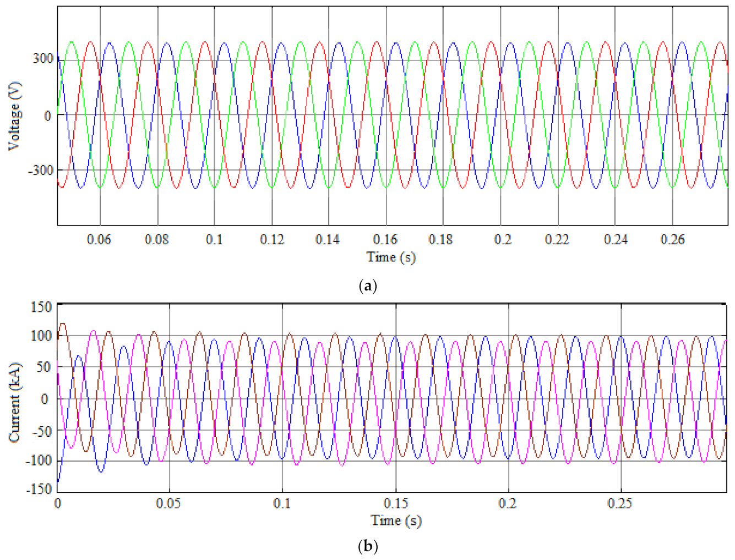This screenshot has width=735, height=560.
Task: Select the -150 tick on the current axis
Action: pyautogui.click(x=39, y=488)
